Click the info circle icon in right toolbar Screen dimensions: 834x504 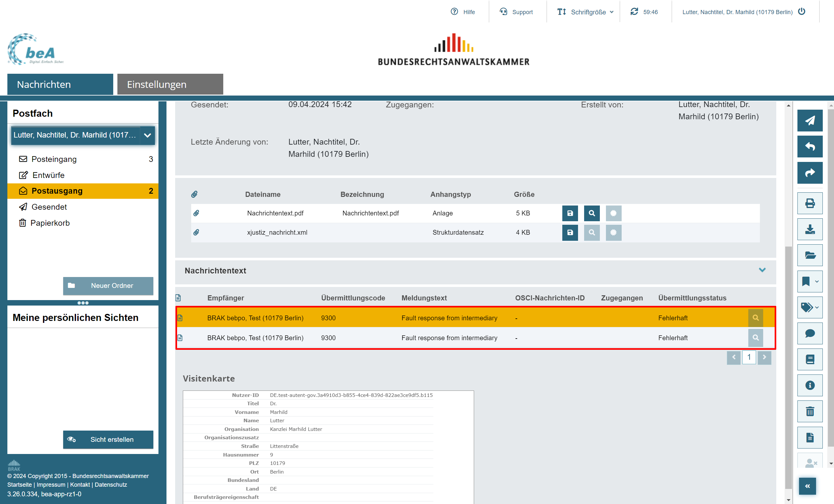[x=809, y=385]
